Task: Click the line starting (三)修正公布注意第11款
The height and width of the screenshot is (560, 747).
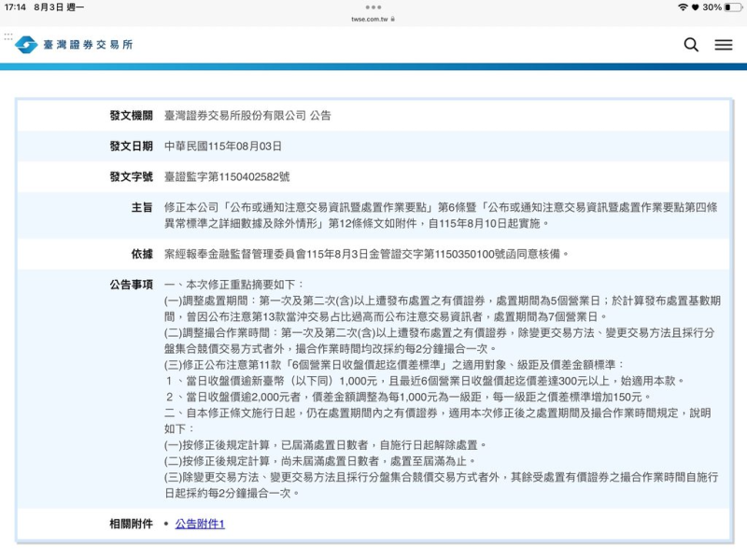Action: [394, 365]
